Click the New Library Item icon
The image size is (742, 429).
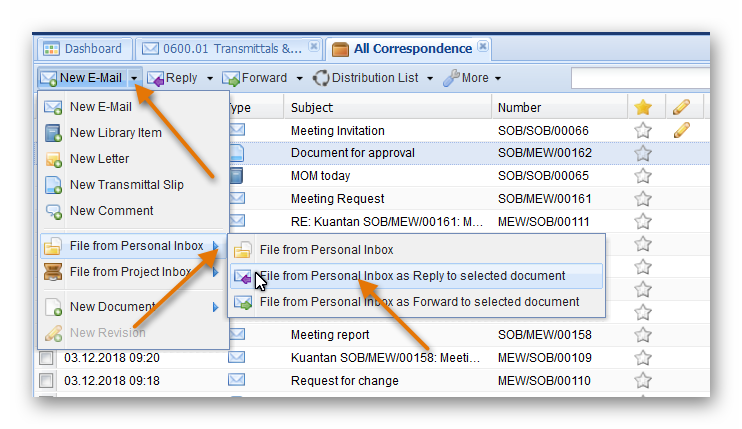[53, 133]
